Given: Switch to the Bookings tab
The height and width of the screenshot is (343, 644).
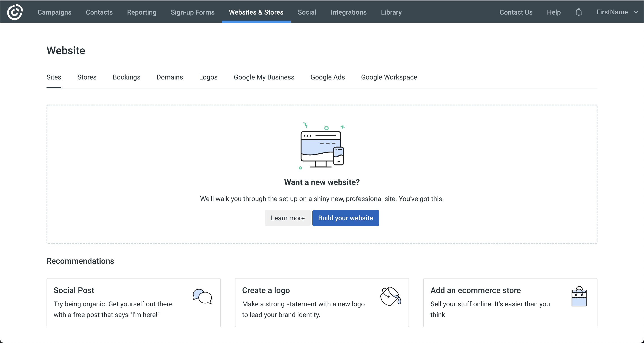Looking at the screenshot, I should coord(127,77).
